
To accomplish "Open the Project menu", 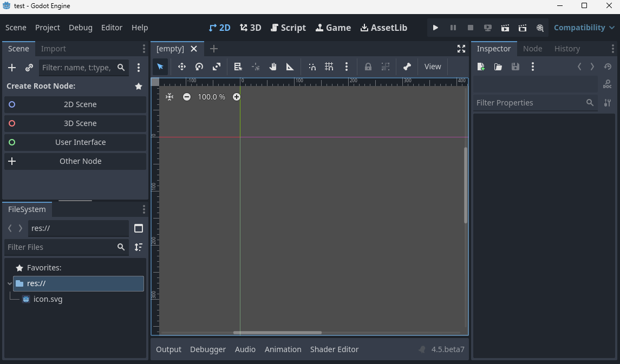I will (x=48, y=28).
